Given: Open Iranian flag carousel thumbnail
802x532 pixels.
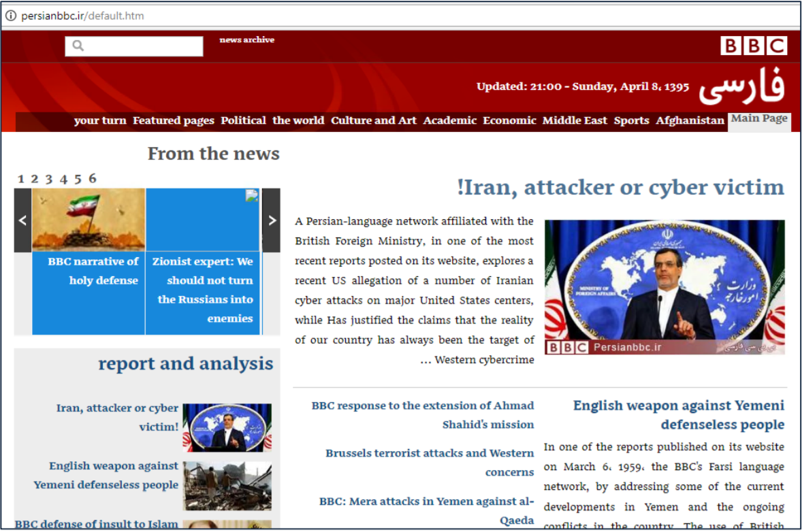Looking at the screenshot, I should pos(89,220).
